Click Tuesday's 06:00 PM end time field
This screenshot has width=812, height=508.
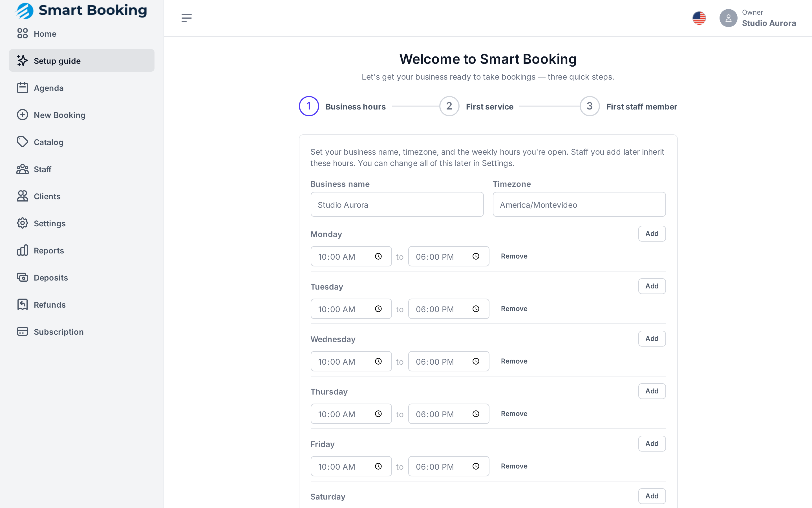coord(449,309)
